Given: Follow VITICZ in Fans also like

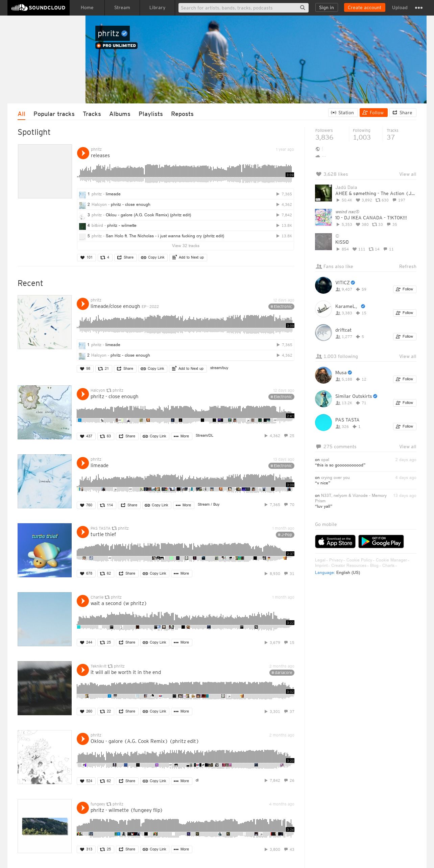Looking at the screenshot, I should (x=405, y=289).
